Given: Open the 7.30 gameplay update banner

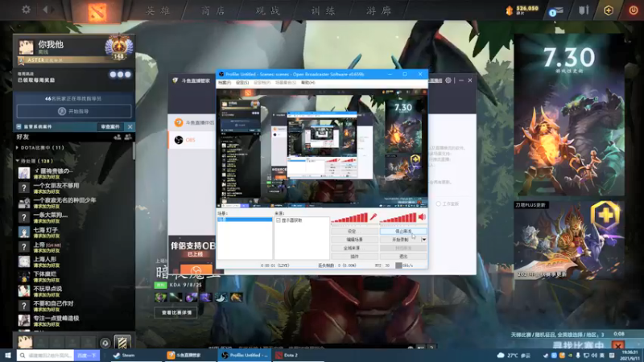Looking at the screenshot, I should point(569,115).
